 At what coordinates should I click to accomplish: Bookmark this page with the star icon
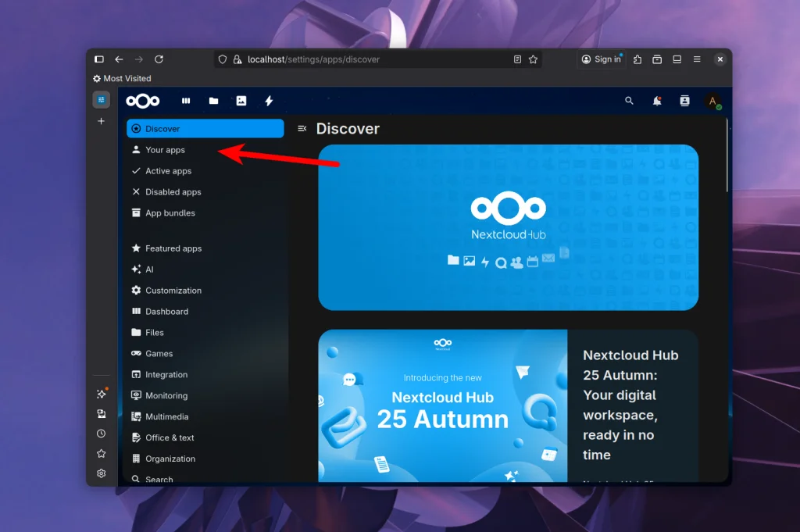pyautogui.click(x=533, y=59)
